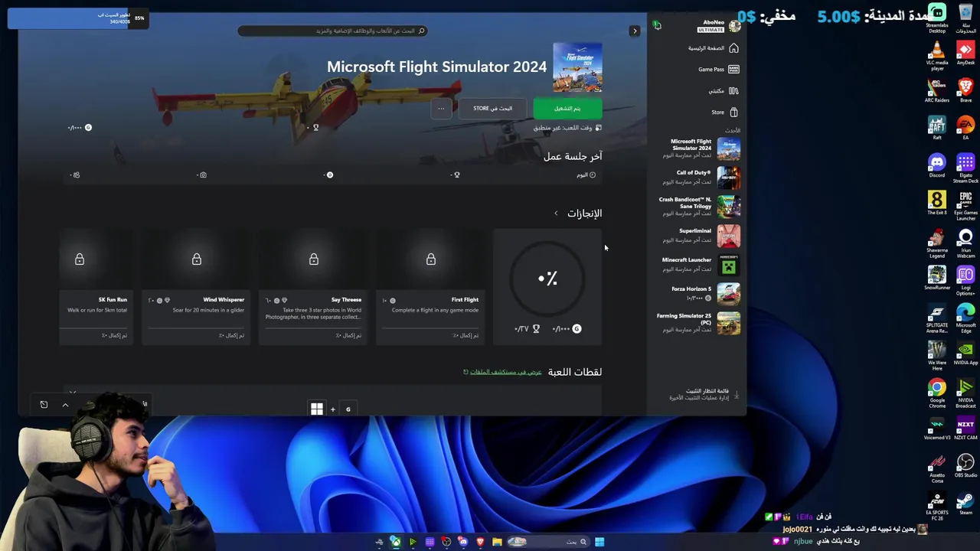This screenshot has width=980, height=551.
Task: Open the ARC Raiders desktop shortcut
Action: [x=937, y=90]
